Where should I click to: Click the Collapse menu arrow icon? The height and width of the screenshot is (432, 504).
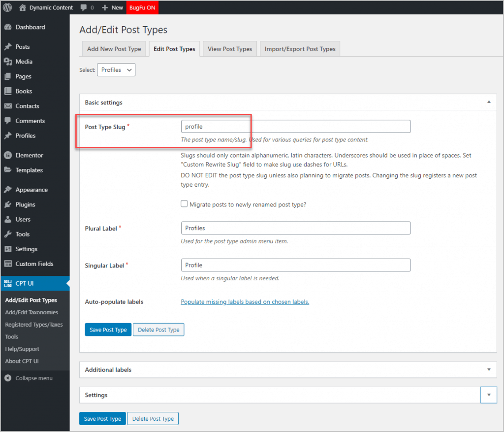pyautogui.click(x=8, y=378)
